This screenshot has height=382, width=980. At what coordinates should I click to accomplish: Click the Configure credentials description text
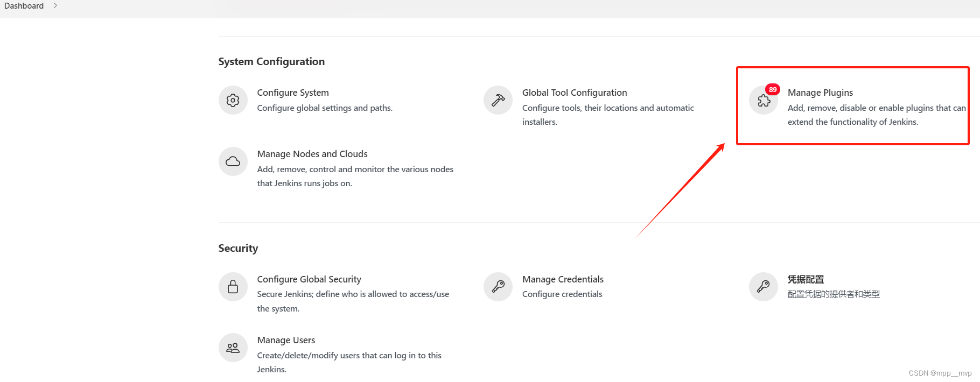click(x=562, y=294)
